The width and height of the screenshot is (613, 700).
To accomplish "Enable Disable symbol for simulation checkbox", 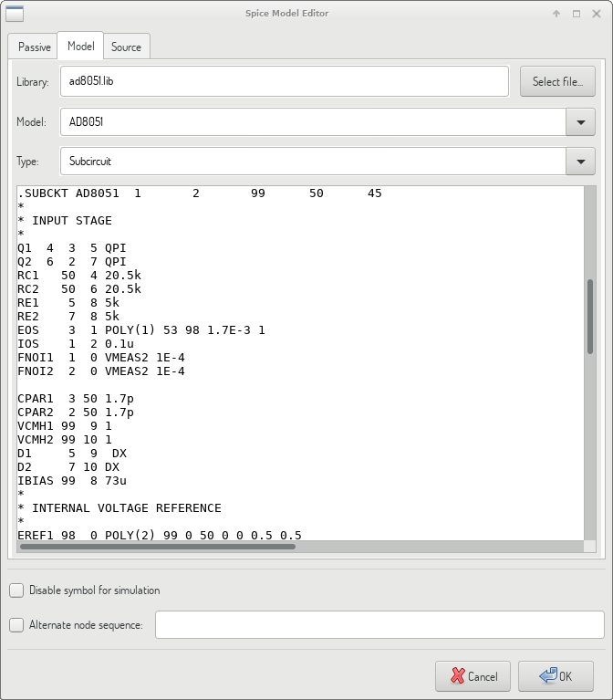I will point(16,590).
